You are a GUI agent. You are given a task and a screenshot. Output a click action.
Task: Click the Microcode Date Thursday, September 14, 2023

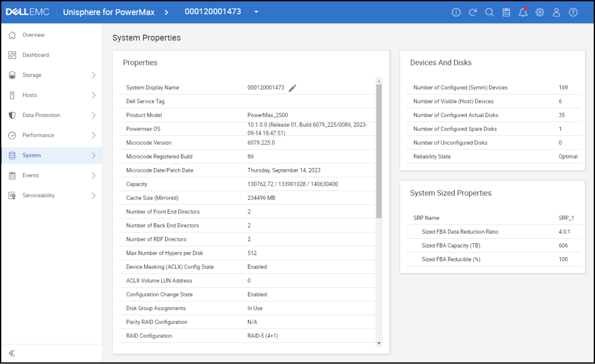coord(284,170)
